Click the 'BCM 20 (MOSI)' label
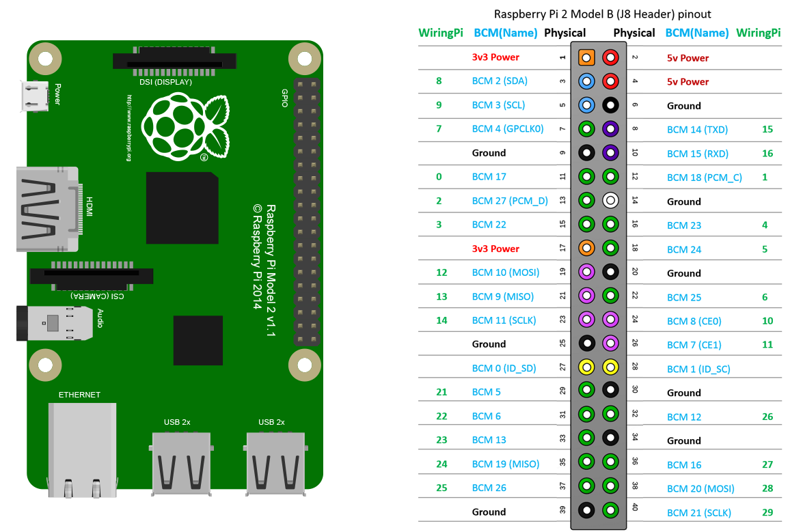803x532 pixels. tap(700, 488)
